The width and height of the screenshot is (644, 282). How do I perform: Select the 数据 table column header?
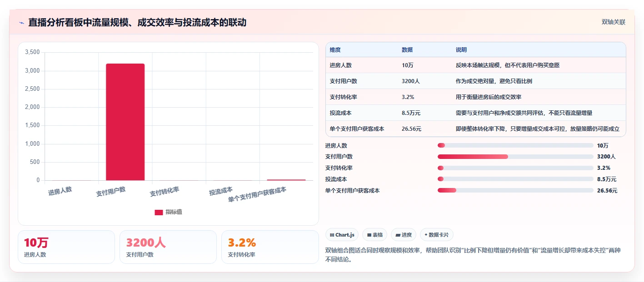pyautogui.click(x=407, y=49)
